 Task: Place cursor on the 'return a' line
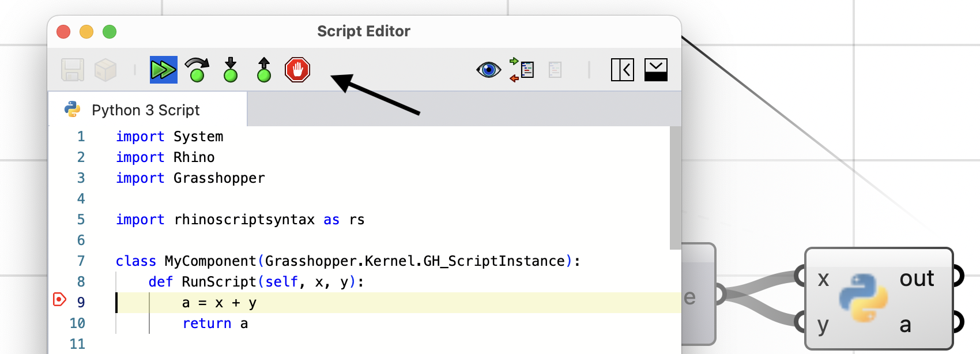click(x=215, y=323)
